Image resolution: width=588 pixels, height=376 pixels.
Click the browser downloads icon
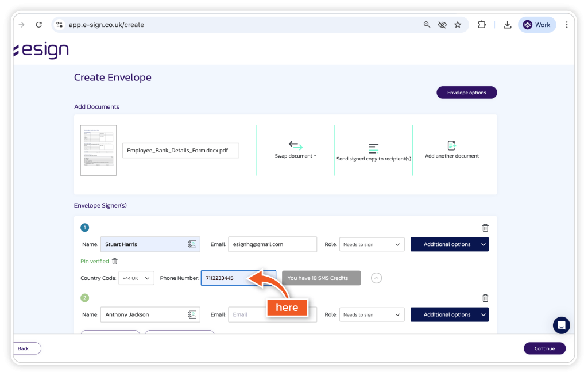507,25
